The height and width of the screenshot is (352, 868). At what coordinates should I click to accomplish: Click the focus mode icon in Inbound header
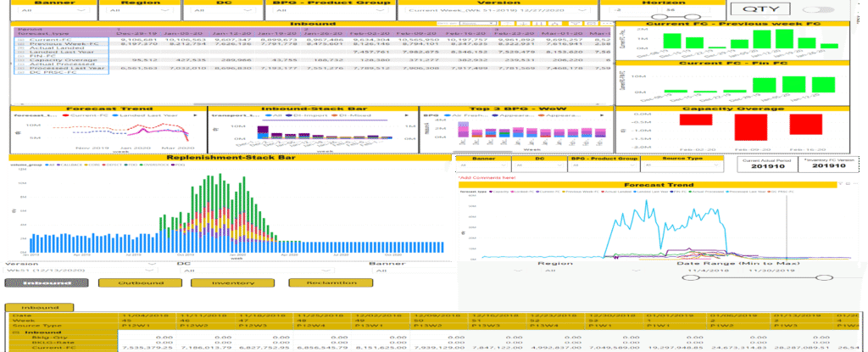pos(591,23)
